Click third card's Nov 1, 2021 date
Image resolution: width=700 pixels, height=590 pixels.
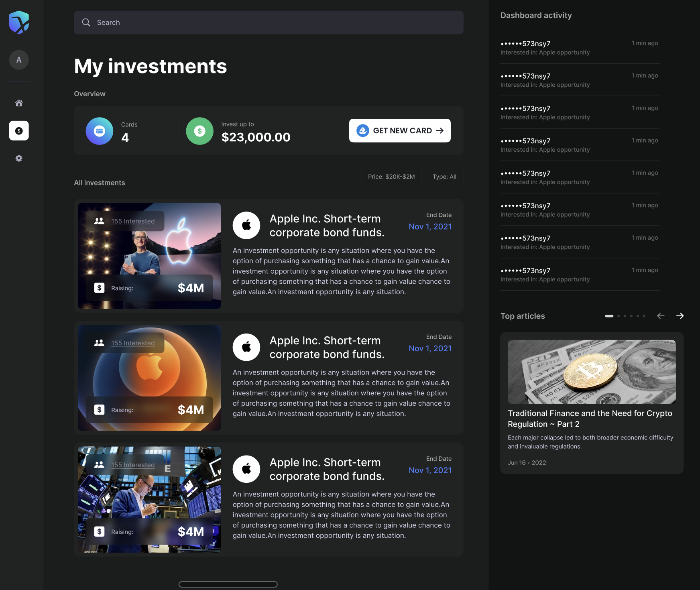(x=430, y=470)
